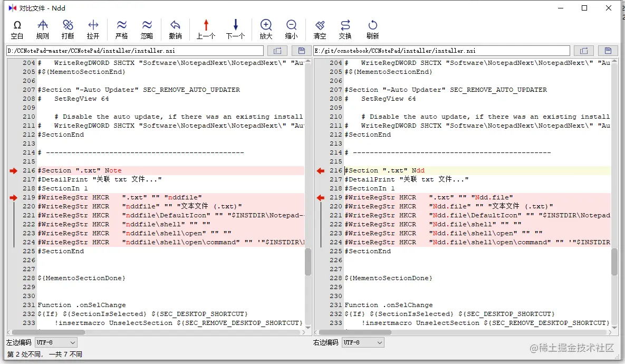Image resolution: width=625 pixels, height=364 pixels.
Task: Click the 拉开 pull-apart tool
Action: point(93,30)
